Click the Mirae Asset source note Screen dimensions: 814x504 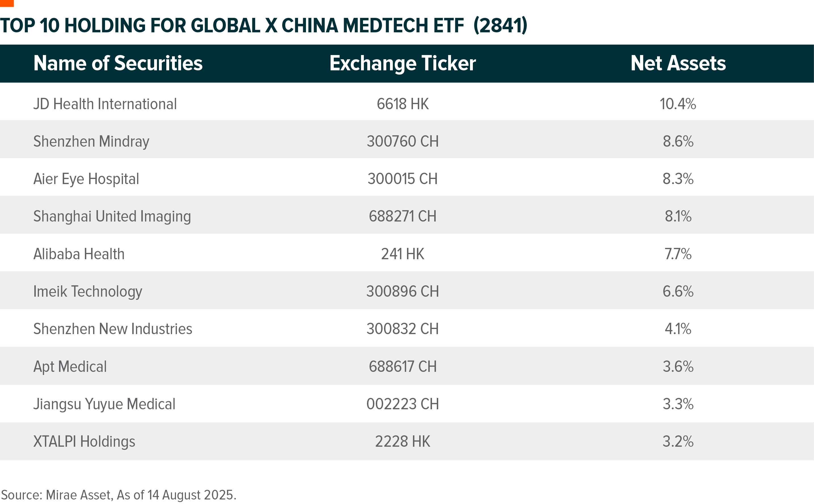pos(119,495)
